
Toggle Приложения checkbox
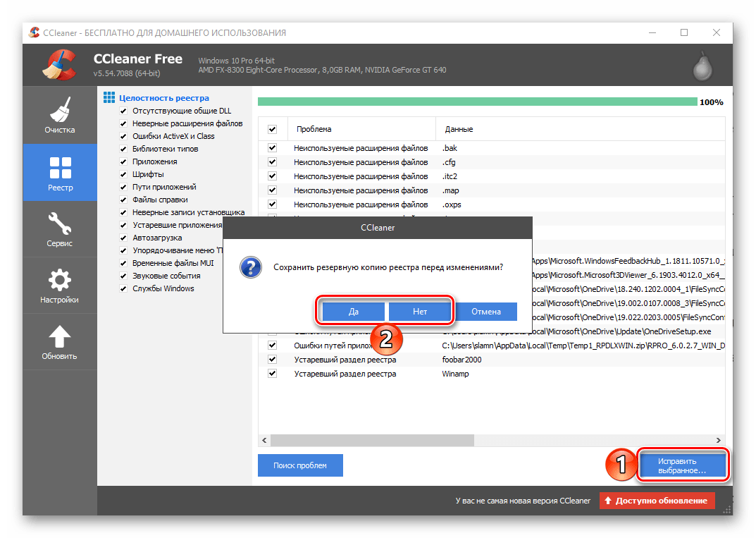click(123, 161)
